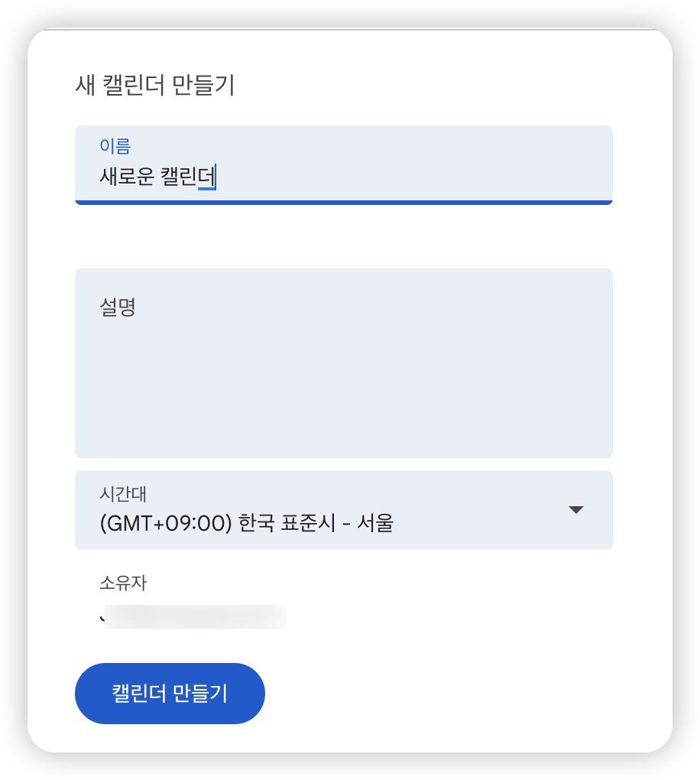Click the "새 캘린더 만들기" heading
This screenshot has width=700, height=780.
click(x=154, y=86)
